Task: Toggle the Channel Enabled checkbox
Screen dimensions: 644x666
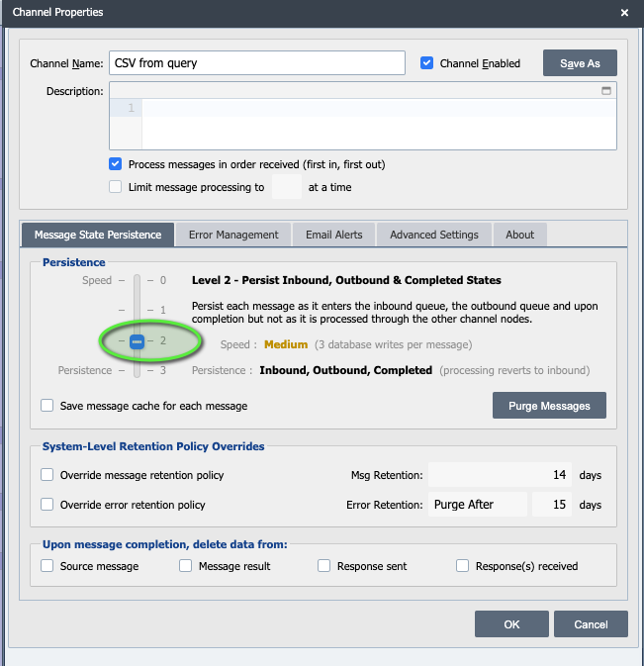Action: click(x=427, y=62)
